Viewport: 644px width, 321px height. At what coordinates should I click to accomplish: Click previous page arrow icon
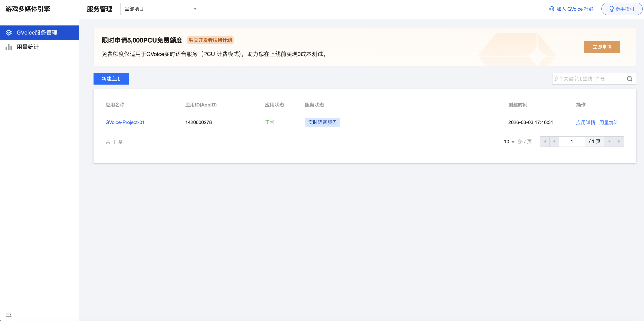[x=554, y=141]
